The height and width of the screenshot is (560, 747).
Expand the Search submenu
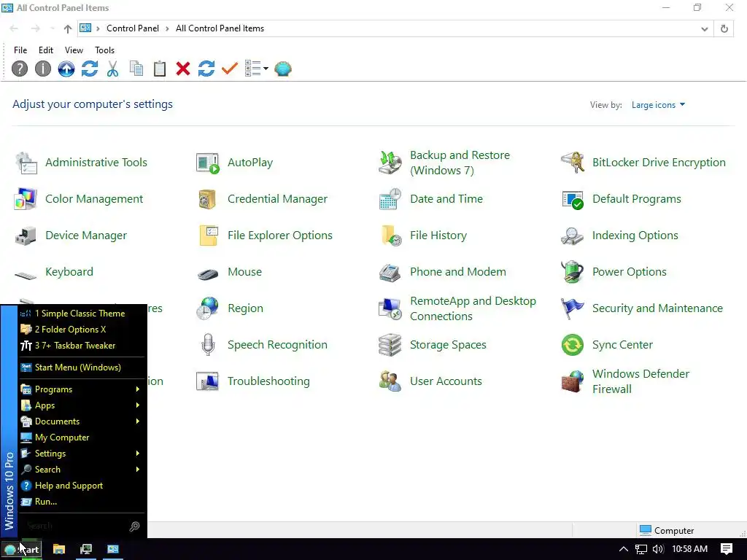(x=82, y=470)
